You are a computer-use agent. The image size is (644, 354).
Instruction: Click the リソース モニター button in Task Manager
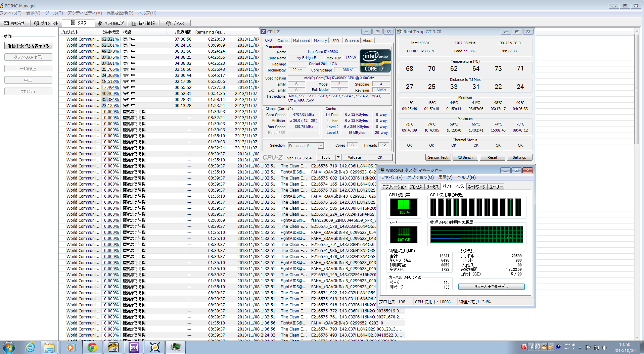pyautogui.click(x=491, y=287)
